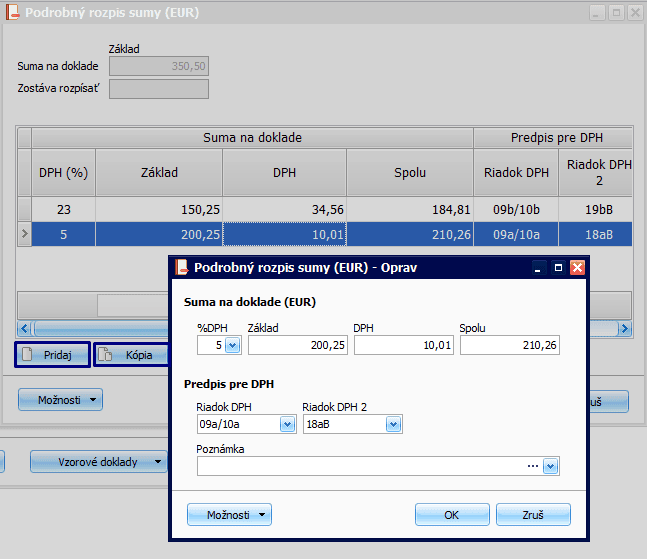The image size is (647, 559).
Task: Expand the Riadok DPH 2 combo box
Action: point(393,424)
